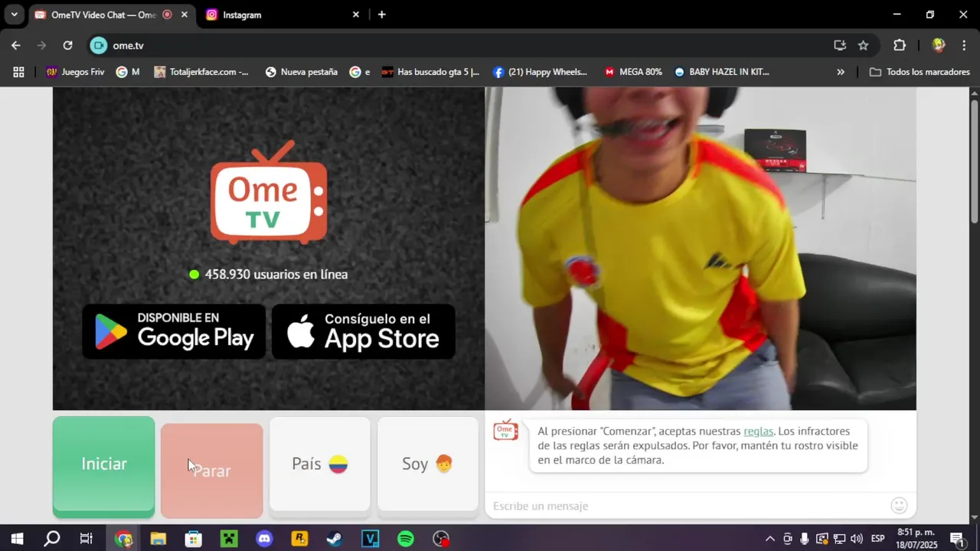Open the BABY HAZEL IN KIT bookmark
This screenshot has width=980, height=551.
(x=721, y=72)
